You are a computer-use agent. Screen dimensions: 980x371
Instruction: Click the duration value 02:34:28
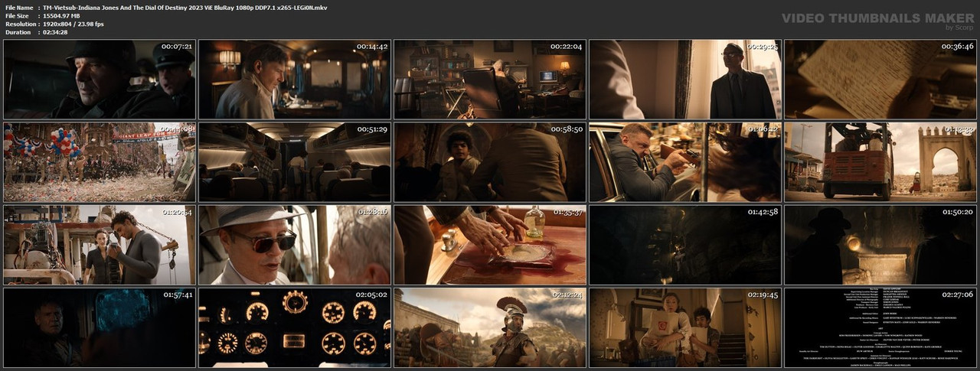pyautogui.click(x=55, y=32)
